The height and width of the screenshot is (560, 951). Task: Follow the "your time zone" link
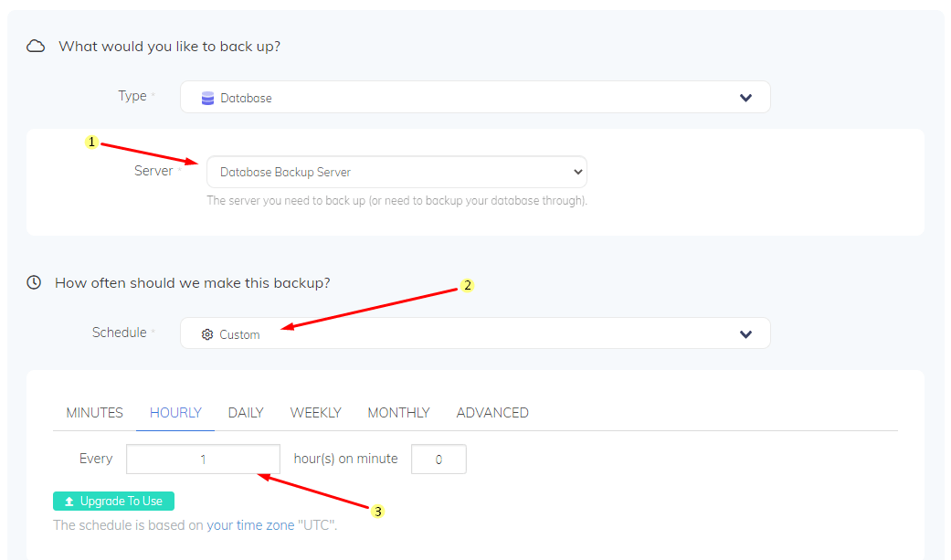pos(250,525)
